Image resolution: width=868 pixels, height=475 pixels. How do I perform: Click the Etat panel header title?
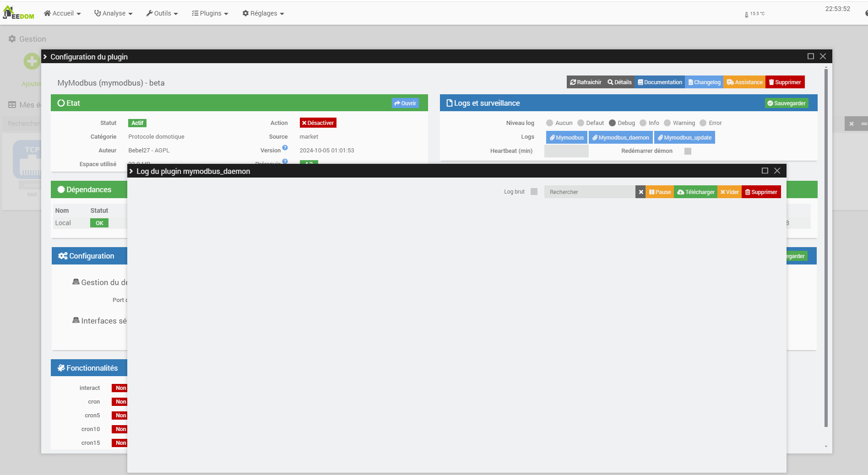[x=69, y=103]
